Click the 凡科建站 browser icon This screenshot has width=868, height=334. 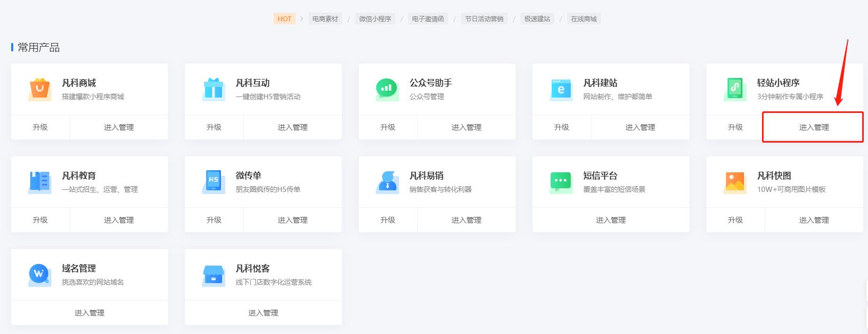click(x=561, y=90)
